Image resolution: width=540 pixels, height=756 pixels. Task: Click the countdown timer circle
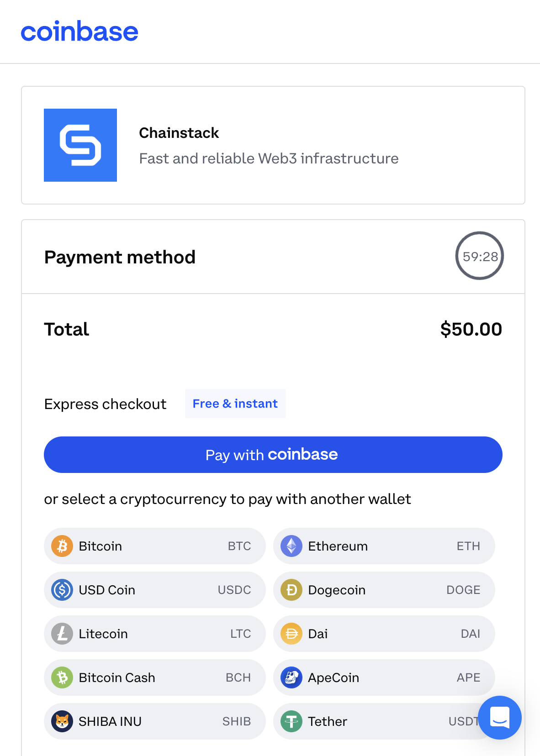point(480,256)
